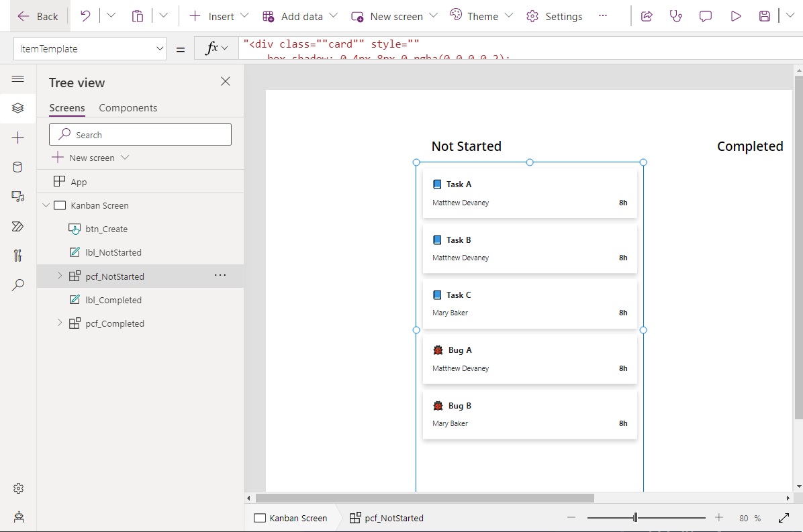Open the Power Automate icon in sidebar
The image size is (803, 532).
[x=18, y=226]
